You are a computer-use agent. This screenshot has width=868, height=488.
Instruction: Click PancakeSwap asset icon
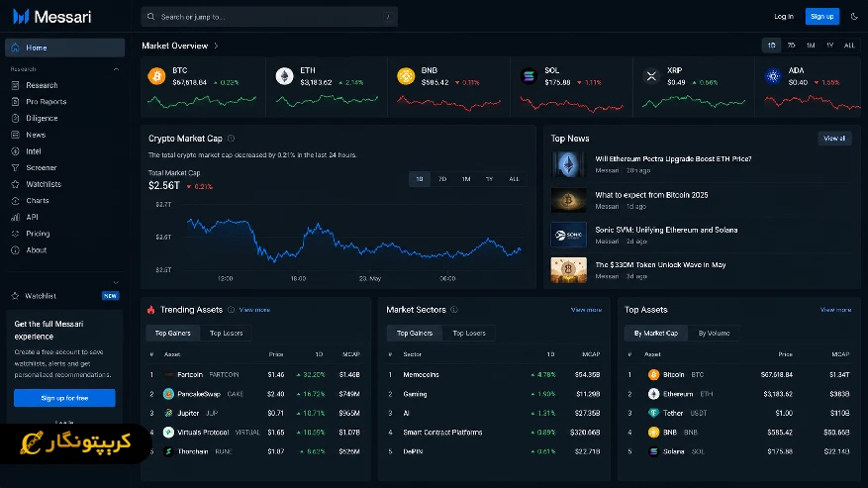click(x=169, y=394)
